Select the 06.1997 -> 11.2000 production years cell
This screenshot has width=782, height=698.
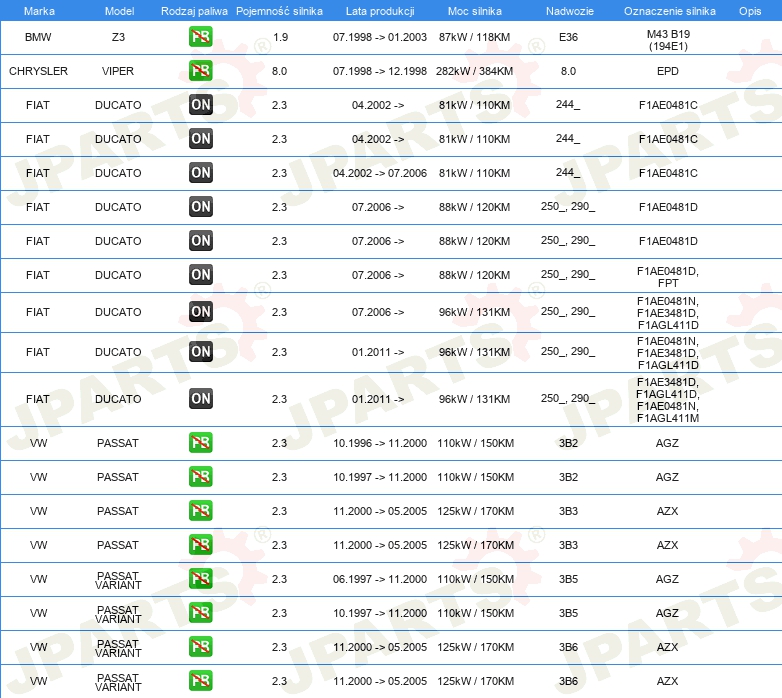[x=380, y=579]
